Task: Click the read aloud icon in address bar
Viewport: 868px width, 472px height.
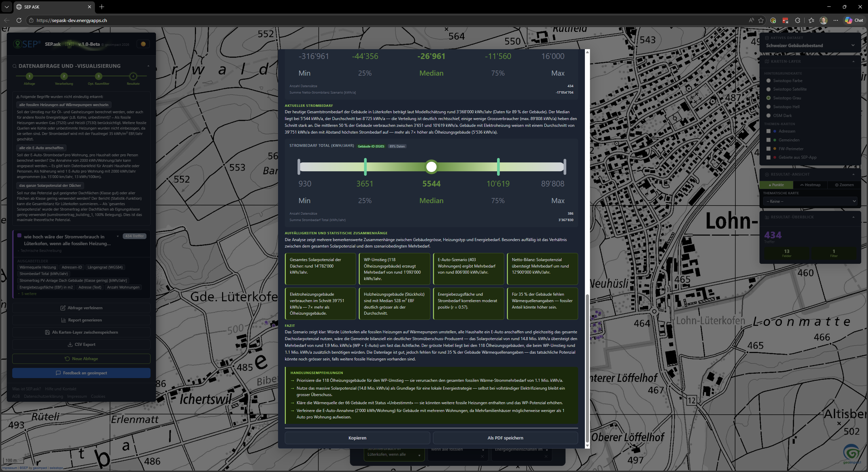Action: (x=752, y=20)
